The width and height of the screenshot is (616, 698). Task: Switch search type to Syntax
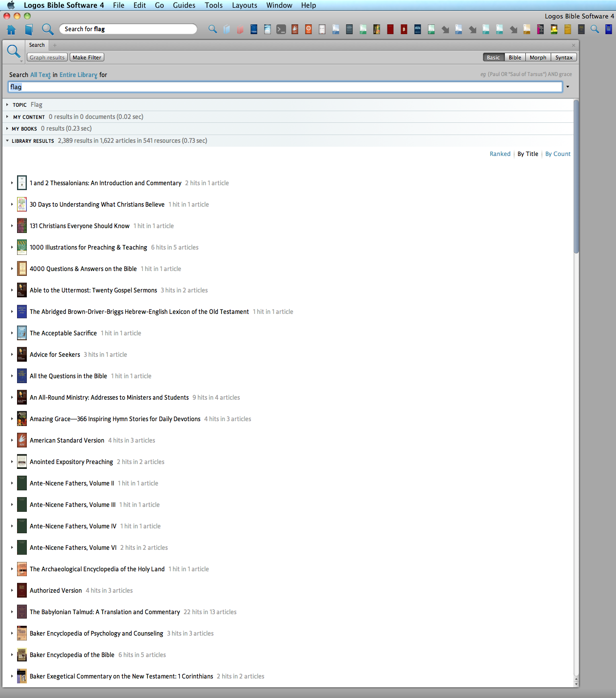[x=564, y=58]
